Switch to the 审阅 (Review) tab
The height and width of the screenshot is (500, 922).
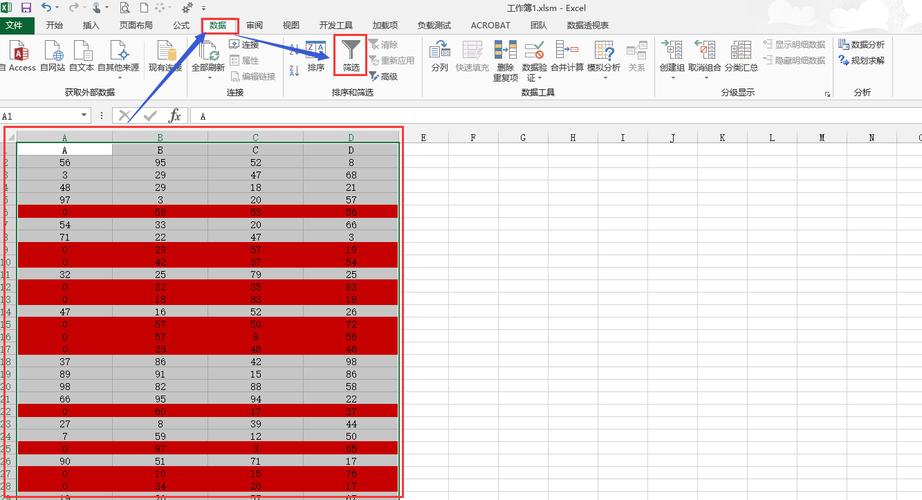pos(255,25)
